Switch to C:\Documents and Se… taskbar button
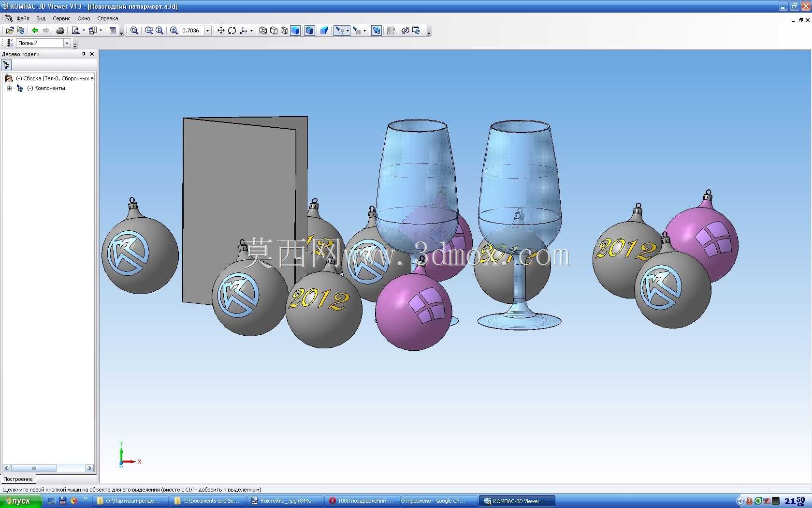 point(209,501)
